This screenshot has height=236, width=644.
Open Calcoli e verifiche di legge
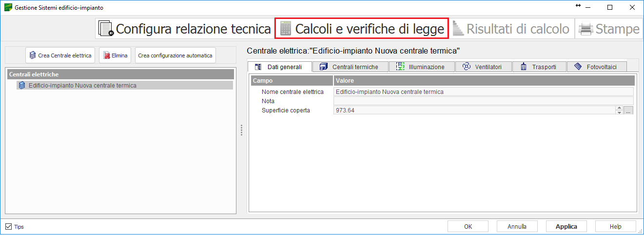(x=361, y=29)
